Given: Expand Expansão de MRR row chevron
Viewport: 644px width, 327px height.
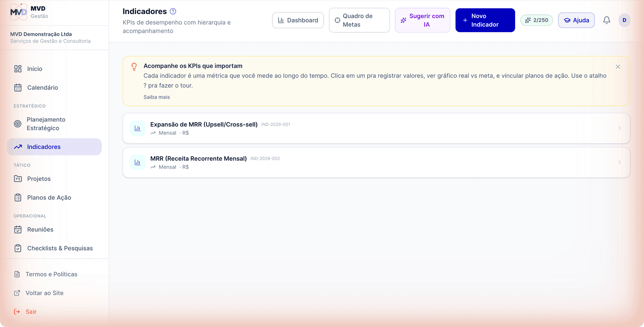Looking at the screenshot, I should click(619, 128).
